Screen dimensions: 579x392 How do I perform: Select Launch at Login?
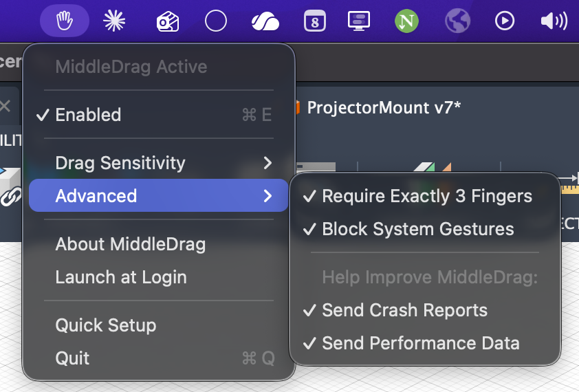tap(121, 277)
